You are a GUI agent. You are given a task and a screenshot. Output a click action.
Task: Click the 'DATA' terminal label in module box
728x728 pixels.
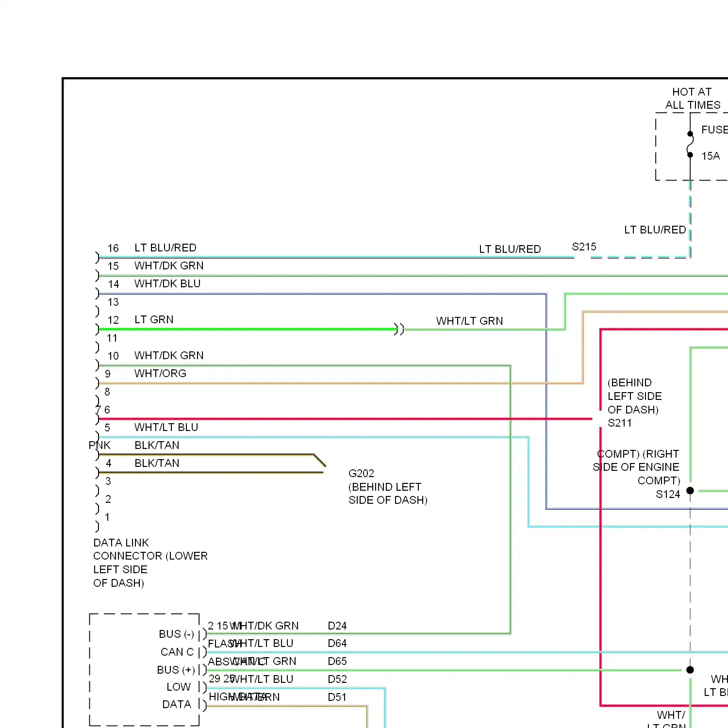click(177, 704)
